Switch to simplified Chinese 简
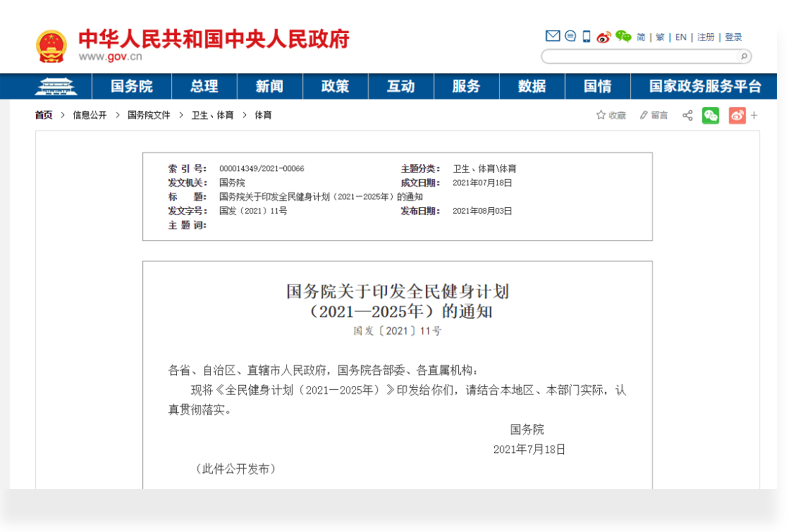The width and height of the screenshot is (811, 532). click(x=641, y=37)
